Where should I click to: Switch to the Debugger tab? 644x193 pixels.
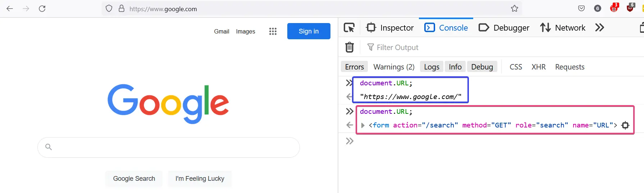pyautogui.click(x=504, y=28)
